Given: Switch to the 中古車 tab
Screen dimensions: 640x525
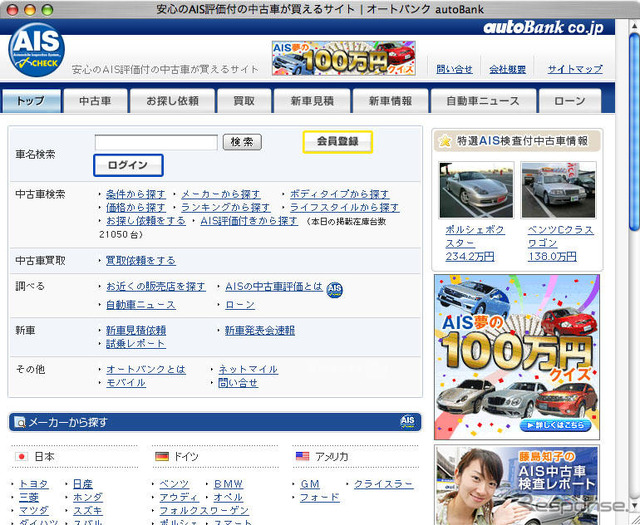Looking at the screenshot, I should point(95,101).
